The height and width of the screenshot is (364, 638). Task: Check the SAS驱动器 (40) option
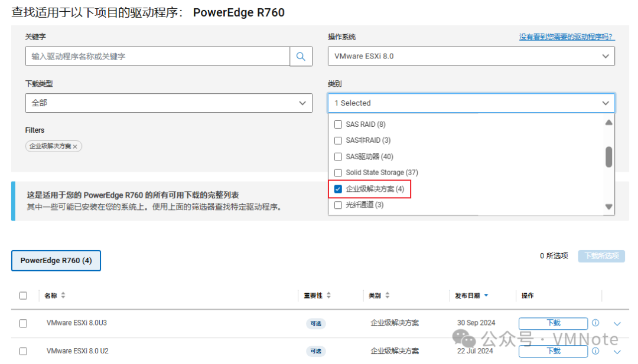tap(338, 157)
